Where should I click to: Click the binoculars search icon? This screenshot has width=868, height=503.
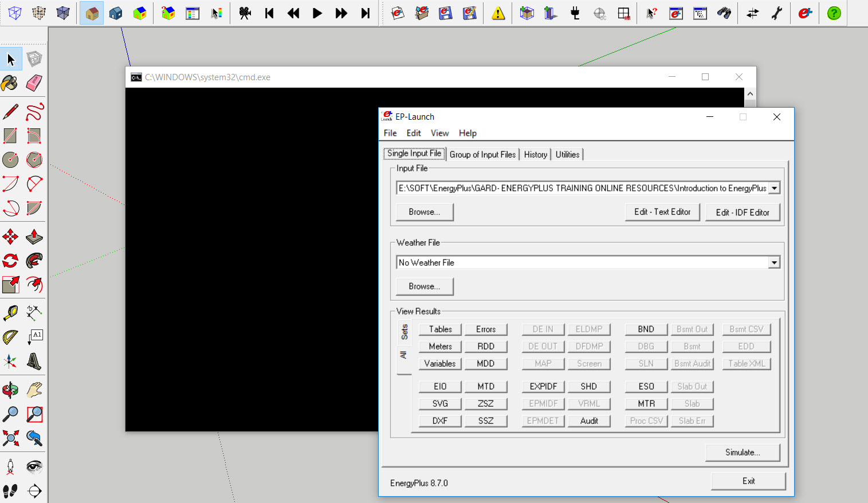click(724, 13)
